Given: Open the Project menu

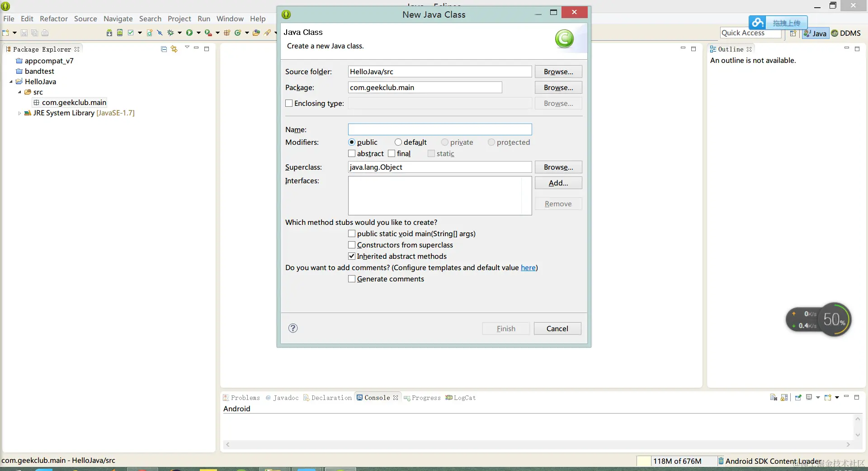Looking at the screenshot, I should click(x=179, y=19).
